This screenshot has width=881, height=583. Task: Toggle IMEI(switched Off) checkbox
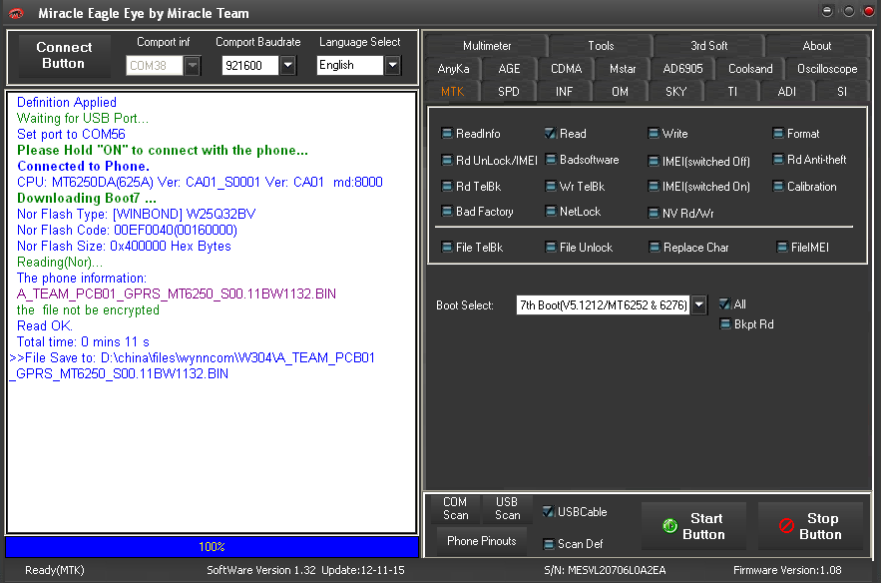tap(653, 161)
